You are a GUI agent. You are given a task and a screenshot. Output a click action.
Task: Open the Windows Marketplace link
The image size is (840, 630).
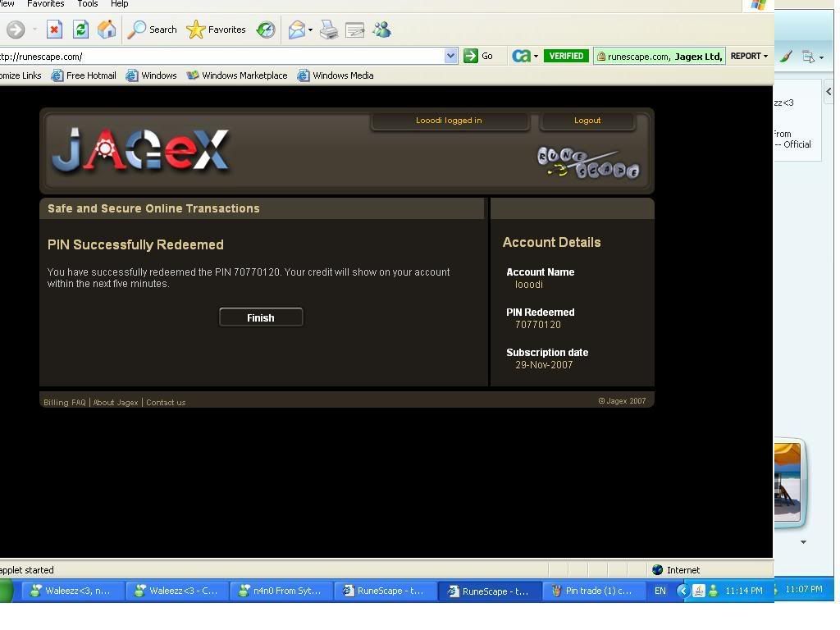pos(237,75)
